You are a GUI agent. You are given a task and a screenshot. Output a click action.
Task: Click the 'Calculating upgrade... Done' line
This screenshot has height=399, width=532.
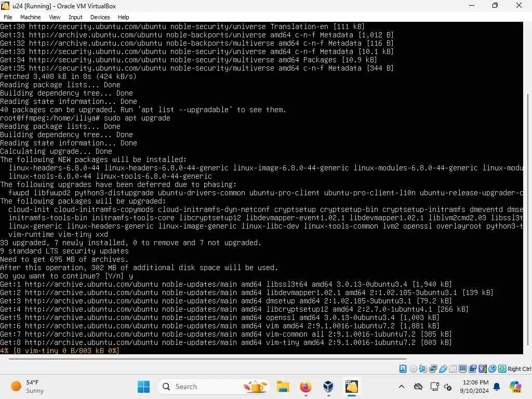(56, 151)
